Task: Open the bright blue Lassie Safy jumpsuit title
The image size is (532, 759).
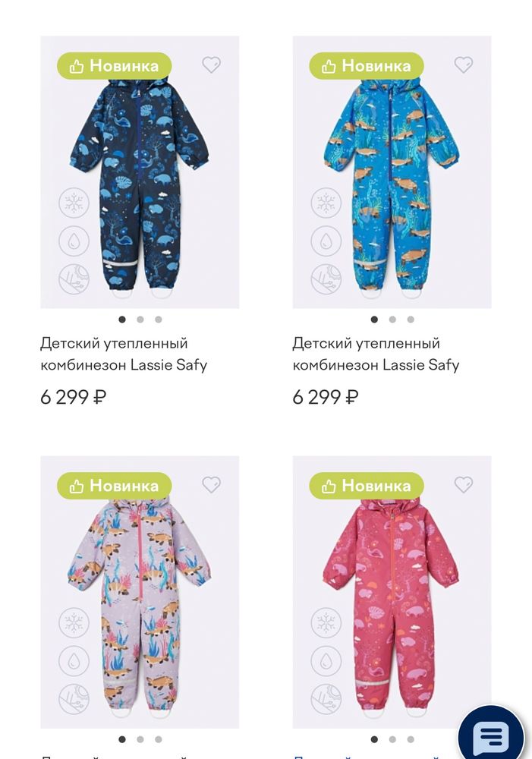Action: [376, 354]
